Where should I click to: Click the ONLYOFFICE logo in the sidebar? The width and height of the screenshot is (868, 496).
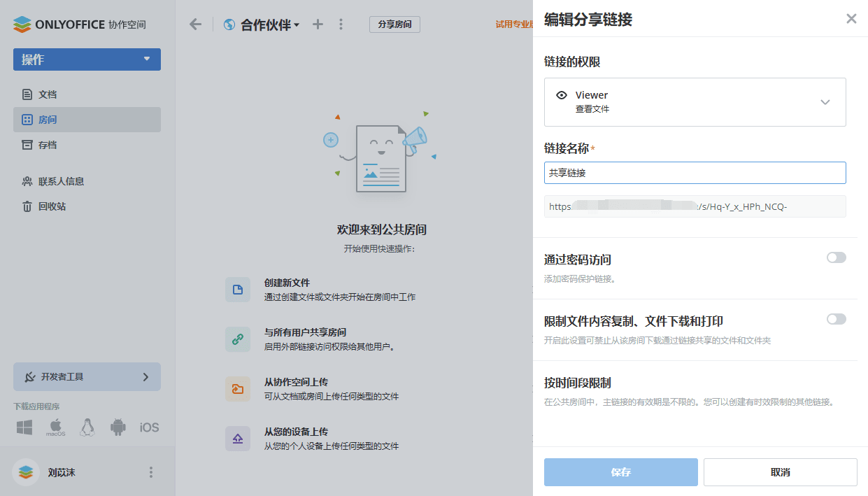79,24
